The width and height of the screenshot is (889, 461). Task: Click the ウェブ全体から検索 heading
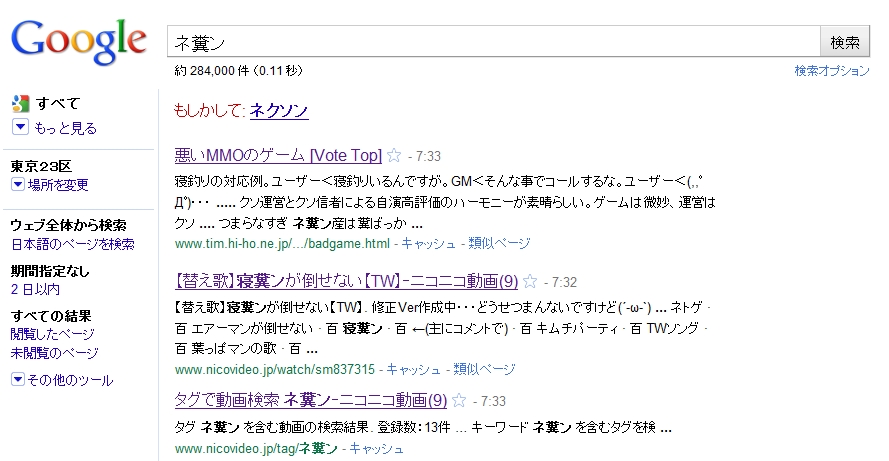click(69, 225)
